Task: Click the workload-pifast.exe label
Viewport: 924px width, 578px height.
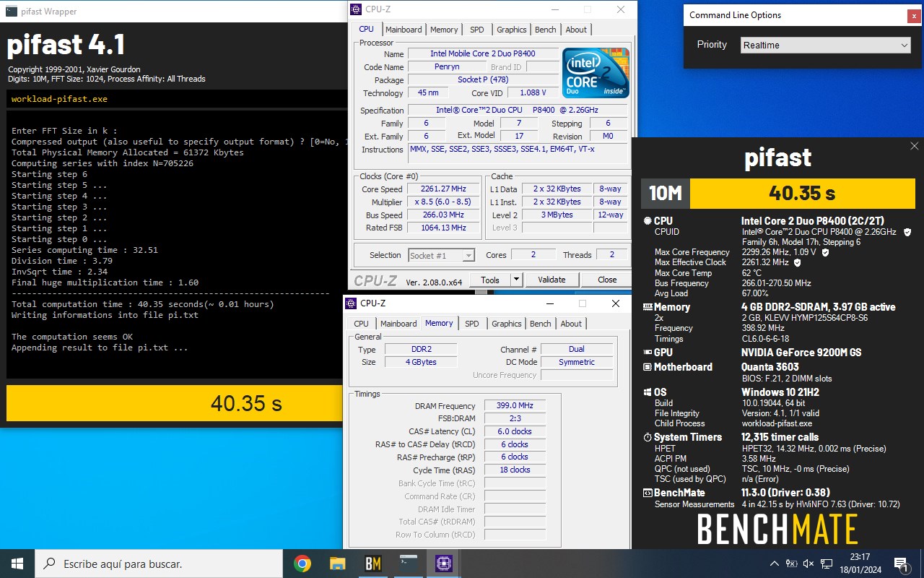Action: (x=59, y=99)
